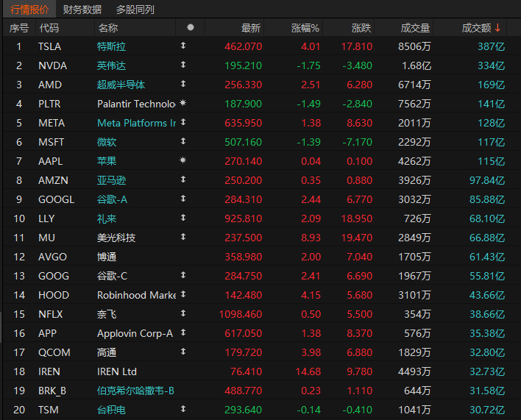Click the marker icon in the LLY row

coord(183,218)
